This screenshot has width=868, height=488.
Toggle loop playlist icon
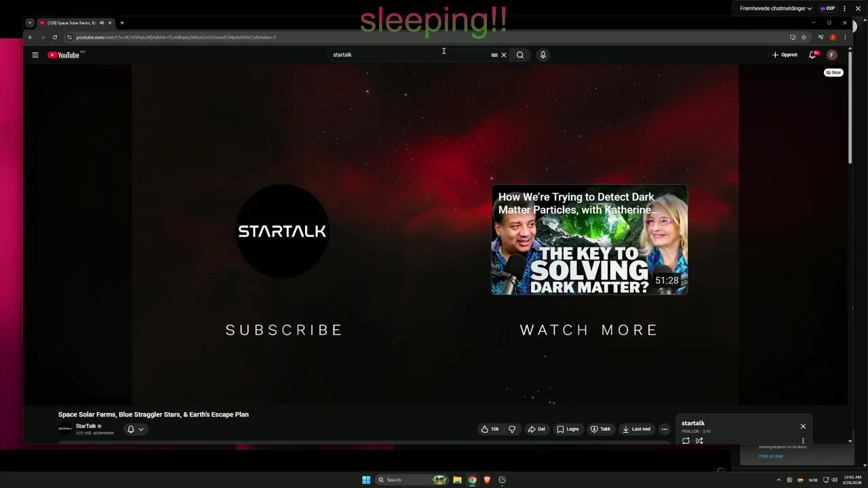[686, 441]
